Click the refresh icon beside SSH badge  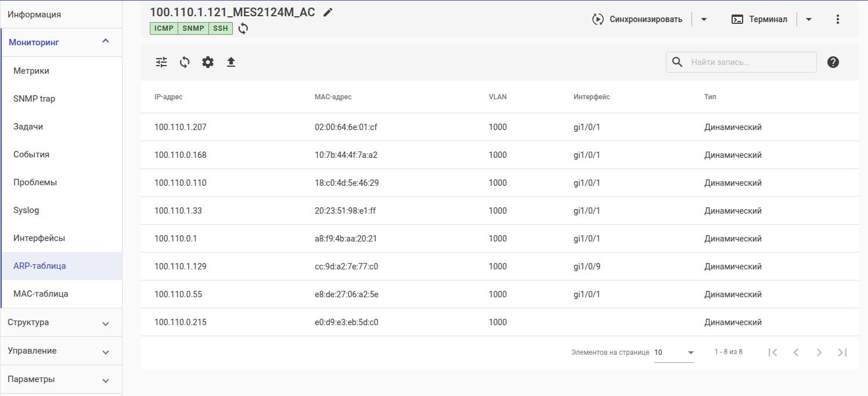point(243,28)
